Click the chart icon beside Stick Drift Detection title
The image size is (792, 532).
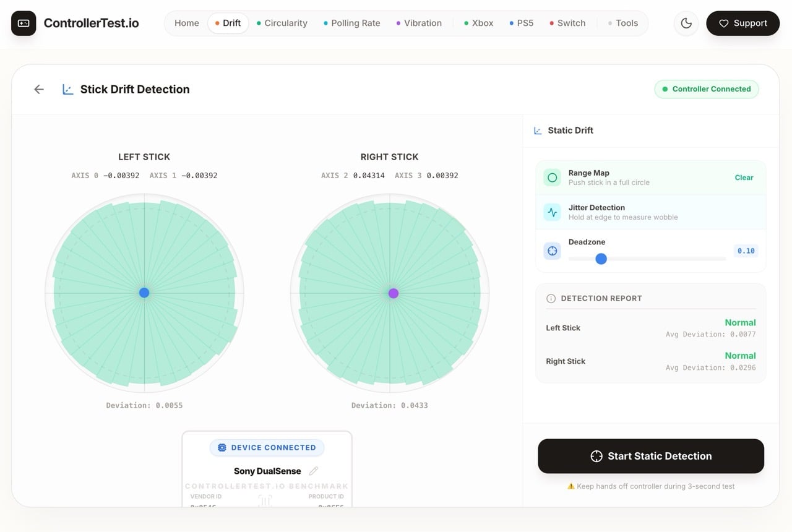67,89
